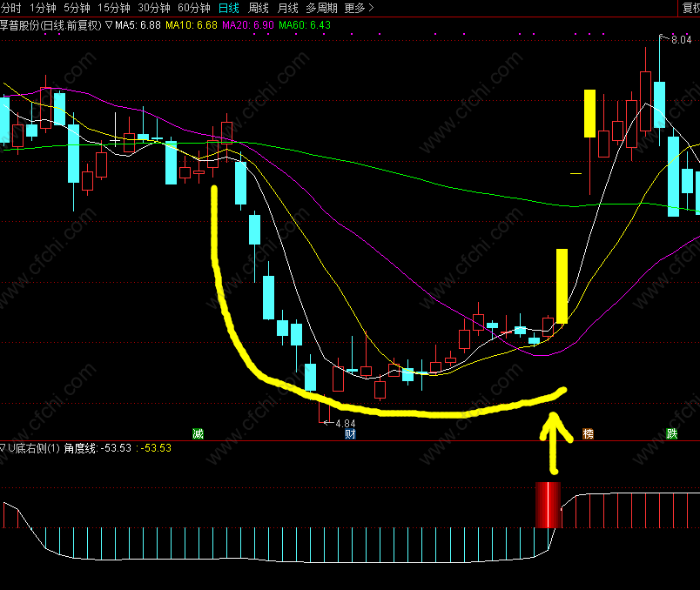Viewport: 700px width, 590px height.
Task: Click the MA20: 6.90 indicator label
Action: coord(248,25)
